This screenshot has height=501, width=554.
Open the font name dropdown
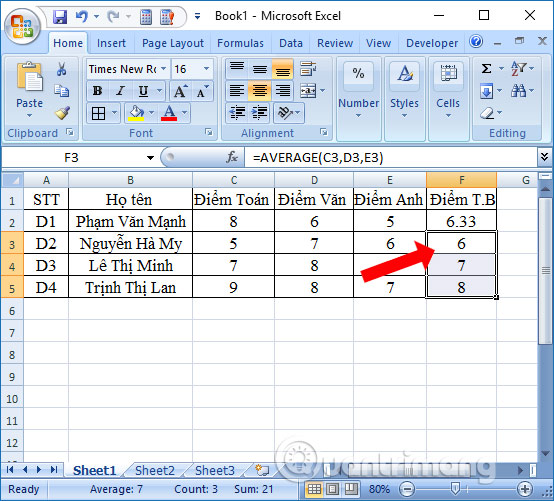pos(163,69)
